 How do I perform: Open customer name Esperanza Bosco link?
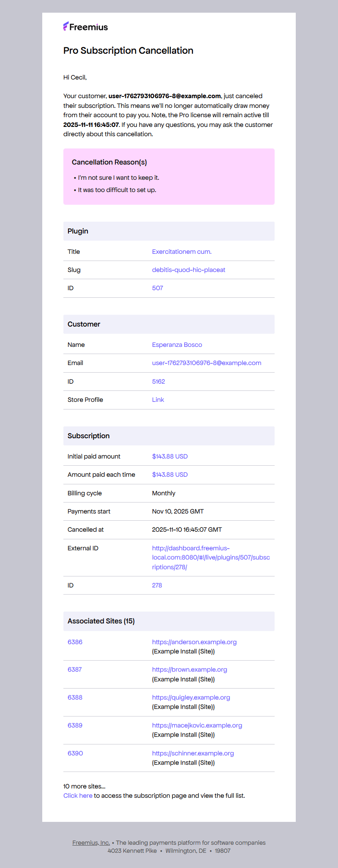[x=177, y=345]
